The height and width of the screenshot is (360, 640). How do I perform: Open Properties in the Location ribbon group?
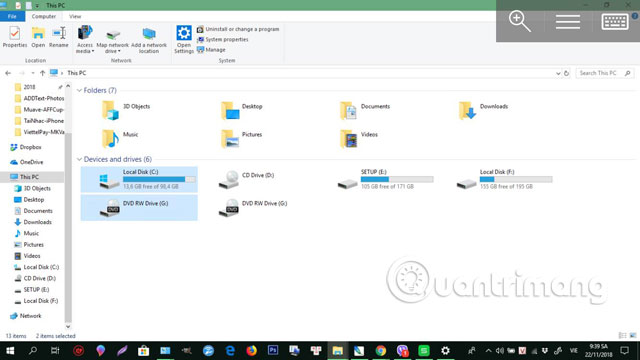point(15,37)
